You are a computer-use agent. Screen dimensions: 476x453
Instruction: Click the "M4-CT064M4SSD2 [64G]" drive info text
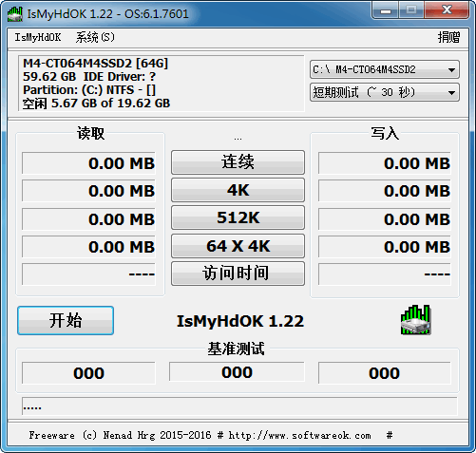(95, 64)
